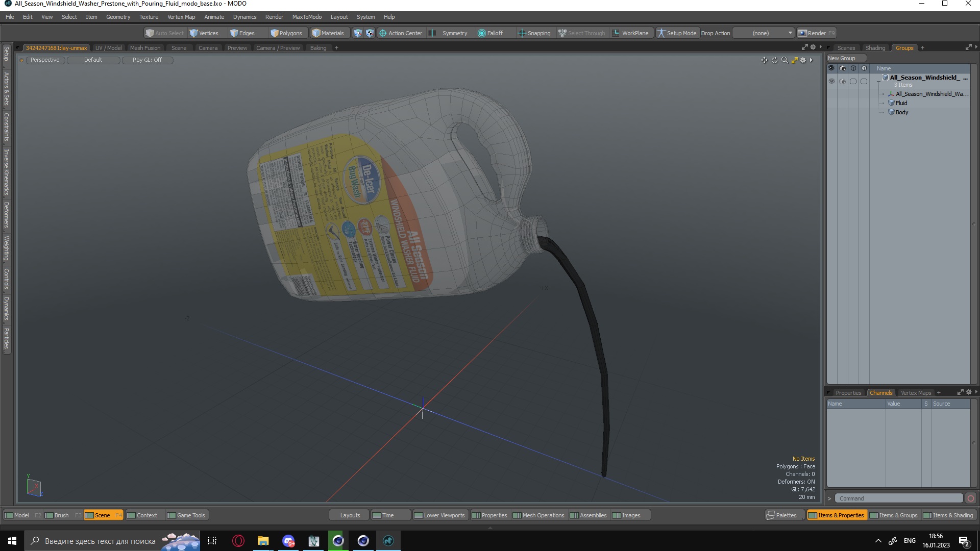Open the Perspective view type dropdown

[x=45, y=60]
